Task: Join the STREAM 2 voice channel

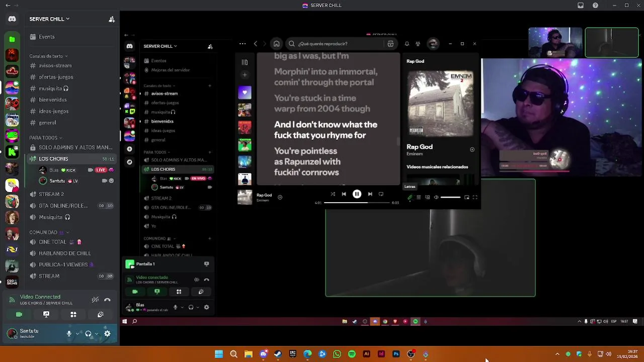Action: point(70,194)
